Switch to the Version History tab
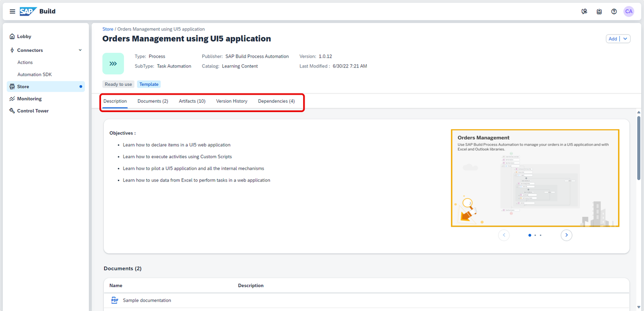Viewport: 644px width, 311px height. [x=232, y=101]
